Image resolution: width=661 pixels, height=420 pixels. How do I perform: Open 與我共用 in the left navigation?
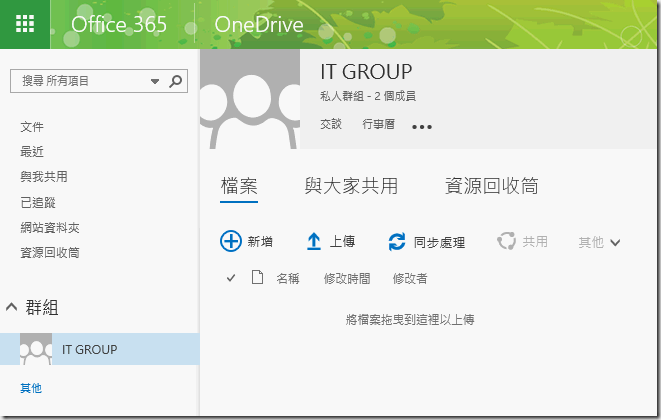click(x=44, y=177)
